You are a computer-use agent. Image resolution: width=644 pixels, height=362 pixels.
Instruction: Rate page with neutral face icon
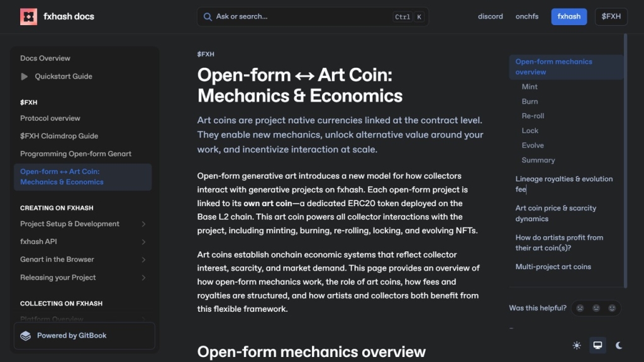point(596,308)
